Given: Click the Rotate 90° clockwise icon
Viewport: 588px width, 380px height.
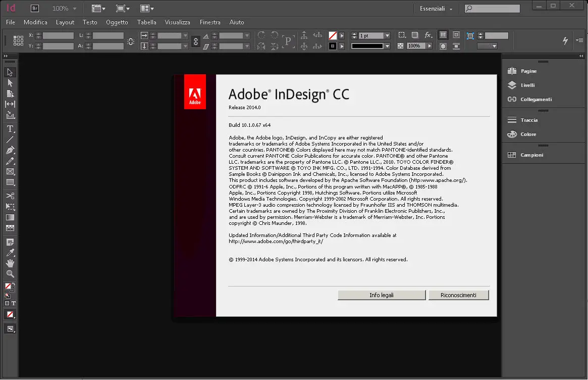Looking at the screenshot, I should point(261,35).
